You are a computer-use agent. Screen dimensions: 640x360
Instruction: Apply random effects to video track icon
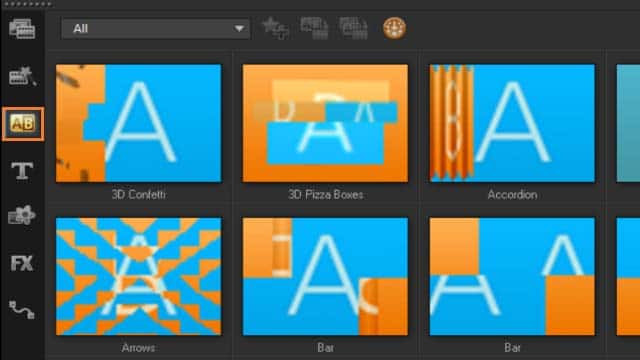click(x=353, y=28)
